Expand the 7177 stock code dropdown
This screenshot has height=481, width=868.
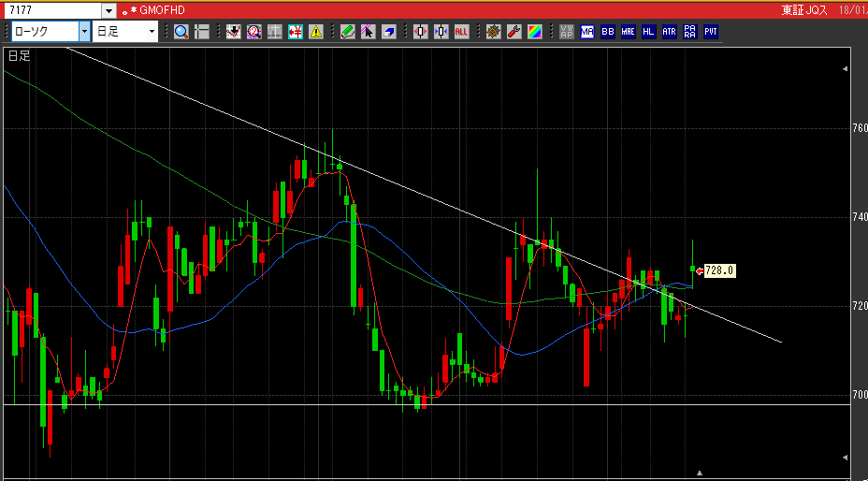click(x=109, y=10)
